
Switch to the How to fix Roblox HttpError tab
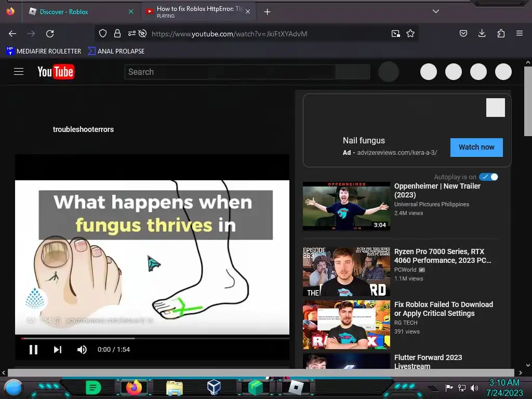point(199,11)
